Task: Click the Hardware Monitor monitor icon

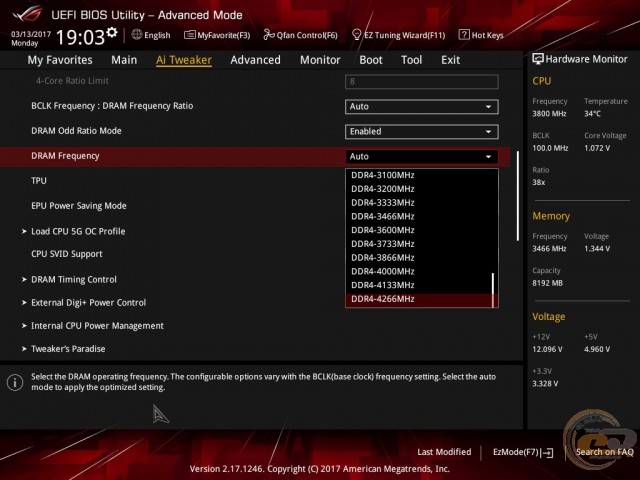Action: [x=538, y=59]
